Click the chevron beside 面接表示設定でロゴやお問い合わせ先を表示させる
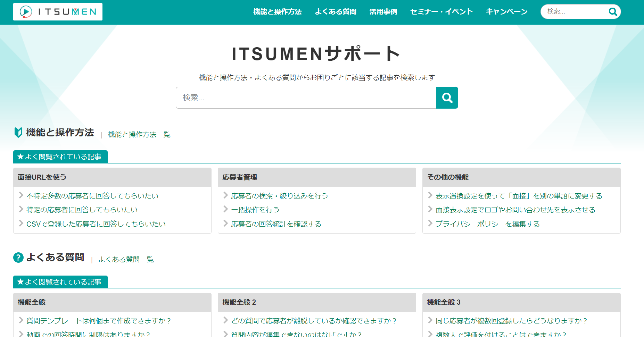The width and height of the screenshot is (644, 337). point(430,209)
